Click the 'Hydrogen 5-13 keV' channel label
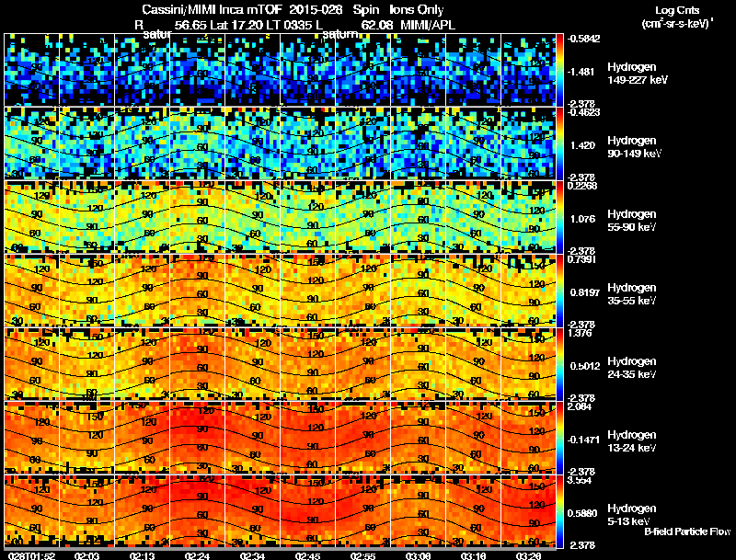736x560 pixels. [x=632, y=515]
